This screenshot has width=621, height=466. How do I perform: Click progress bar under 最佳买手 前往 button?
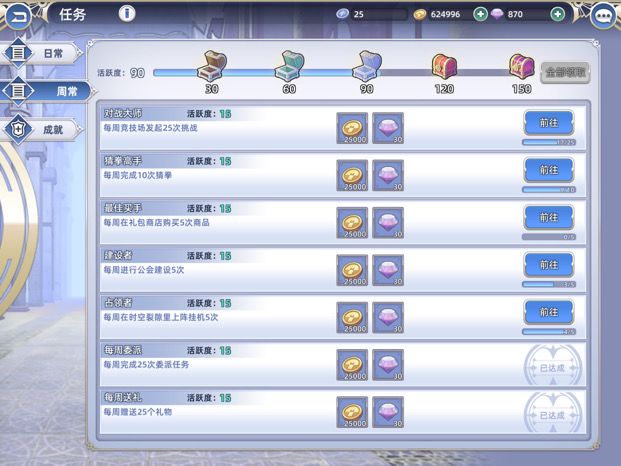click(x=549, y=237)
